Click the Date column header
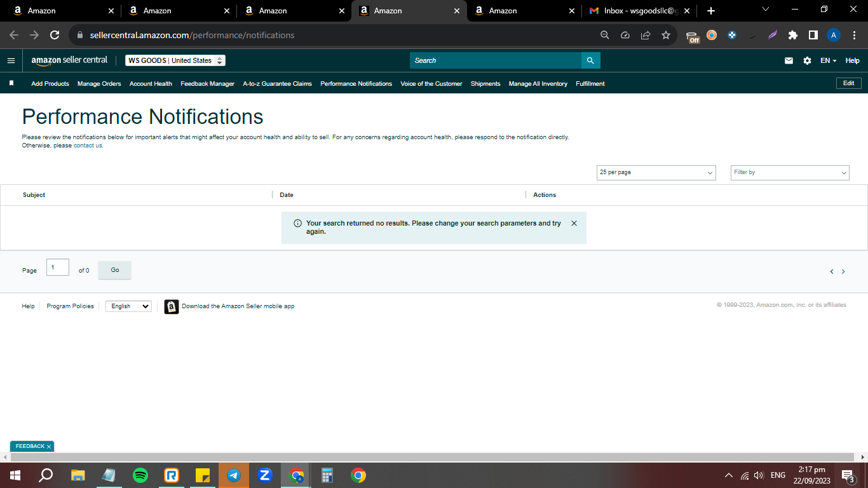 [x=287, y=195]
